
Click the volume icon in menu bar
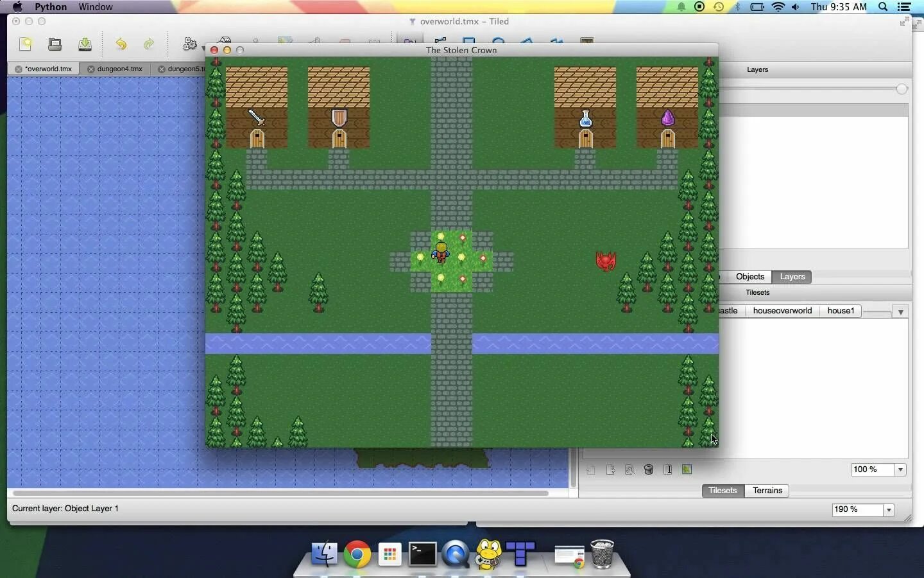pos(796,7)
